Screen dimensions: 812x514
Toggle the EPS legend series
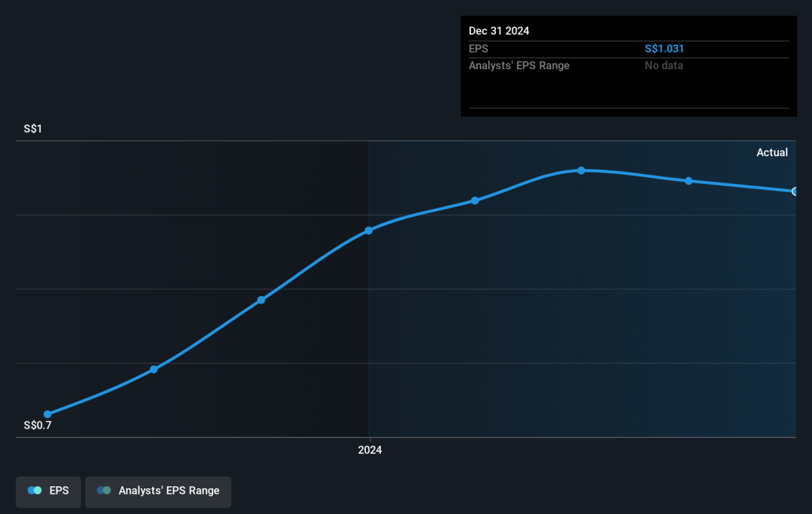pos(48,491)
